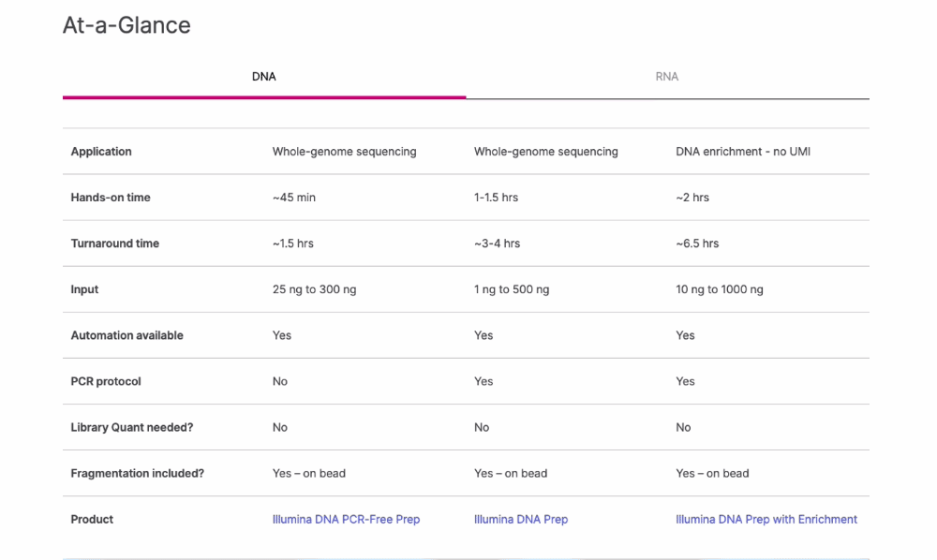Viewport: 937px width, 560px height.
Task: Visit Illumina DNA Prep with Enrichment link
Action: (766, 519)
